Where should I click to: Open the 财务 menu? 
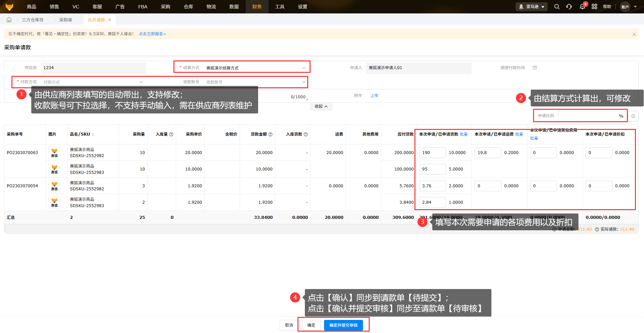pyautogui.click(x=257, y=7)
